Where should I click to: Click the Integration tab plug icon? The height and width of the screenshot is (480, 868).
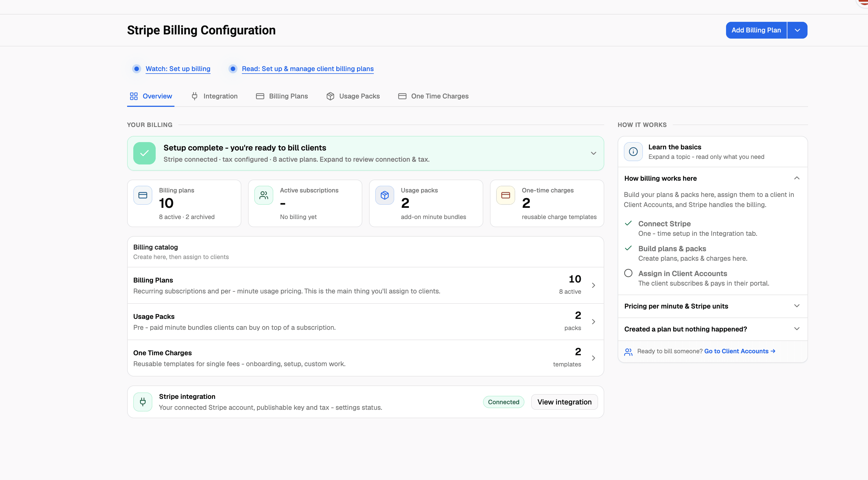pos(194,96)
